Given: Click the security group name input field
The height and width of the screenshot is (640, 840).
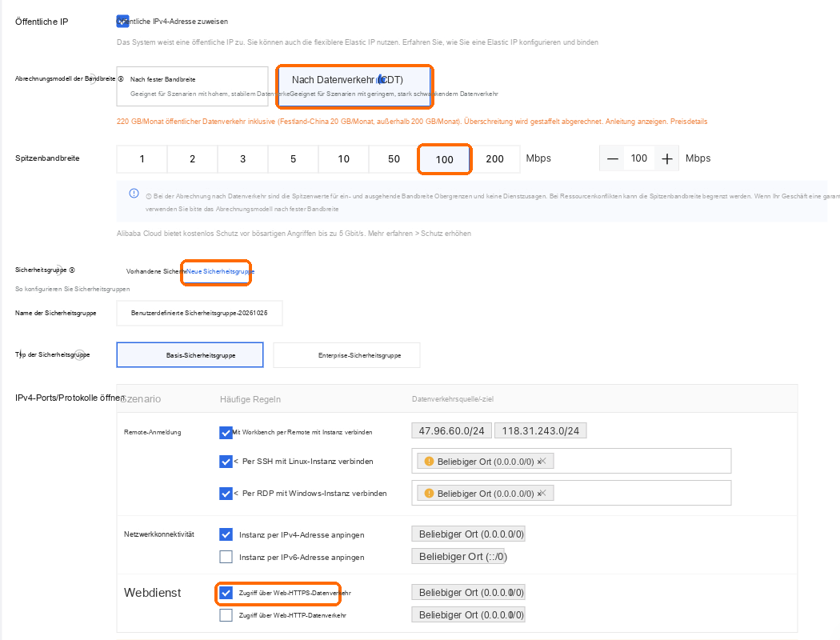Looking at the screenshot, I should (199, 314).
